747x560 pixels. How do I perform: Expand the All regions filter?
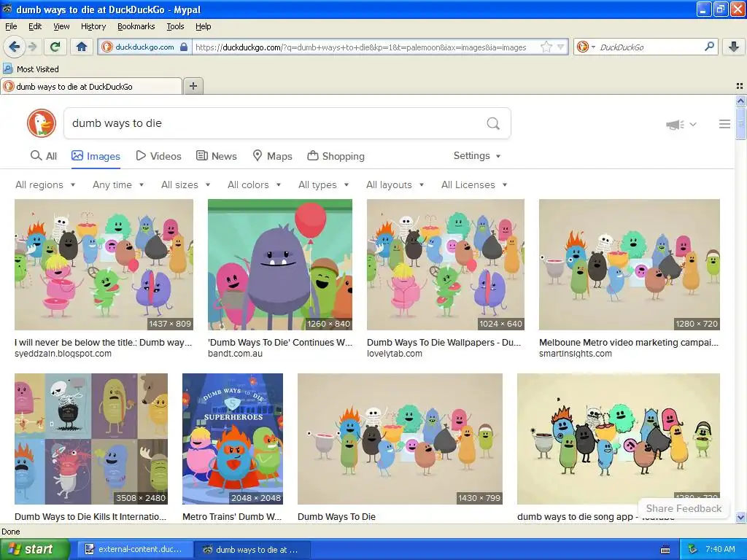[x=45, y=184]
